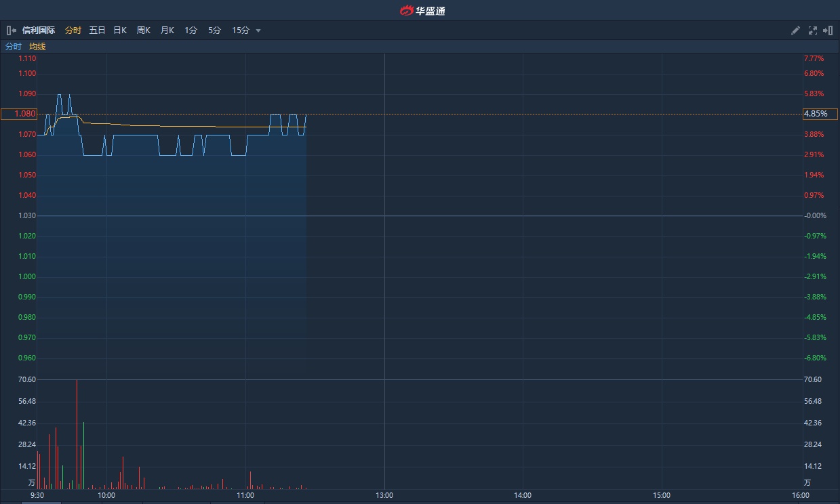Click the 1.080 current price label
Screen dimensions: 840x504
[x=19, y=114]
